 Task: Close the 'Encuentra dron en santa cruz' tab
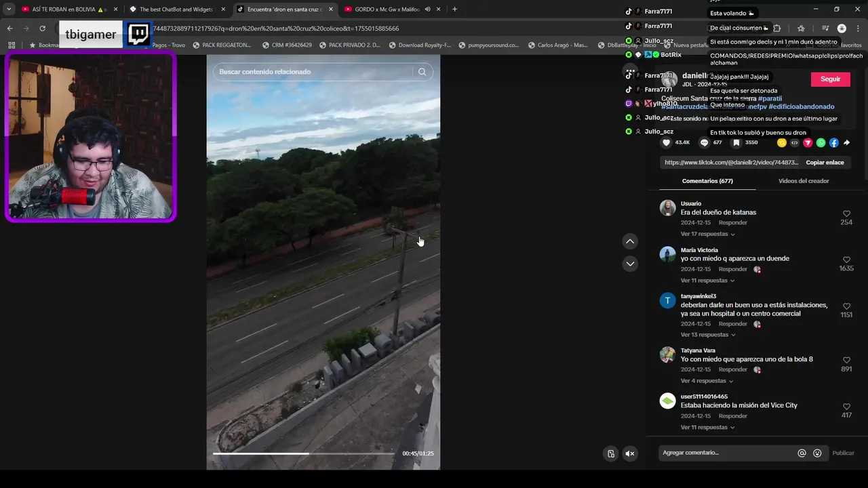point(331,9)
